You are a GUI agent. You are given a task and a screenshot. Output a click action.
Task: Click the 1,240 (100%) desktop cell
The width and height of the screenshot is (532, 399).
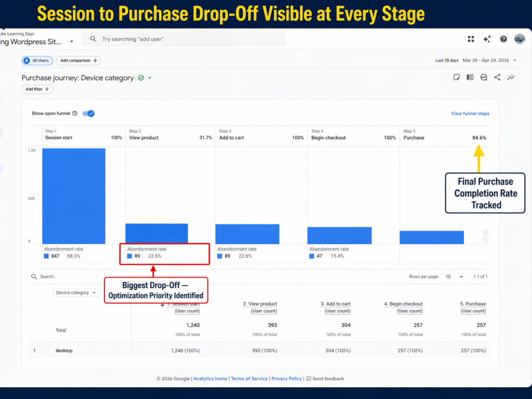pyautogui.click(x=185, y=351)
